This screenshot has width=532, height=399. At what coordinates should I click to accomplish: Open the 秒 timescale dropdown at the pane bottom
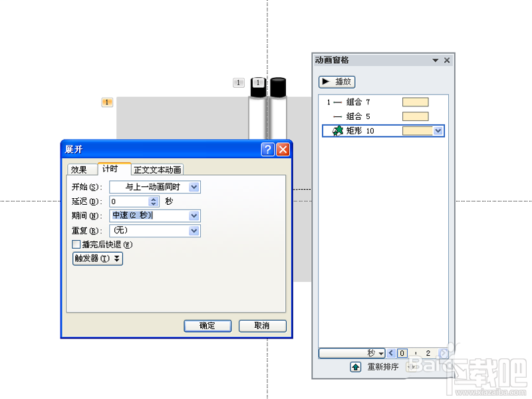pos(382,353)
